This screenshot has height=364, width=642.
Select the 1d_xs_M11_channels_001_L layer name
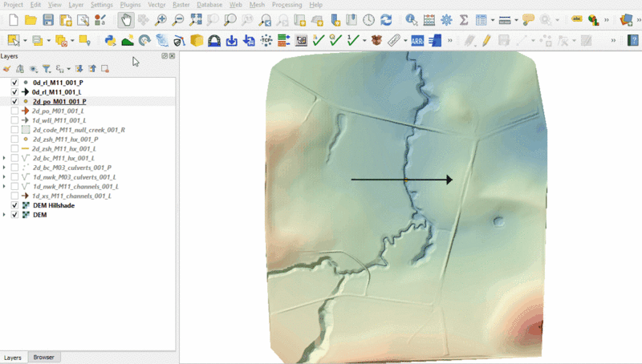click(71, 196)
